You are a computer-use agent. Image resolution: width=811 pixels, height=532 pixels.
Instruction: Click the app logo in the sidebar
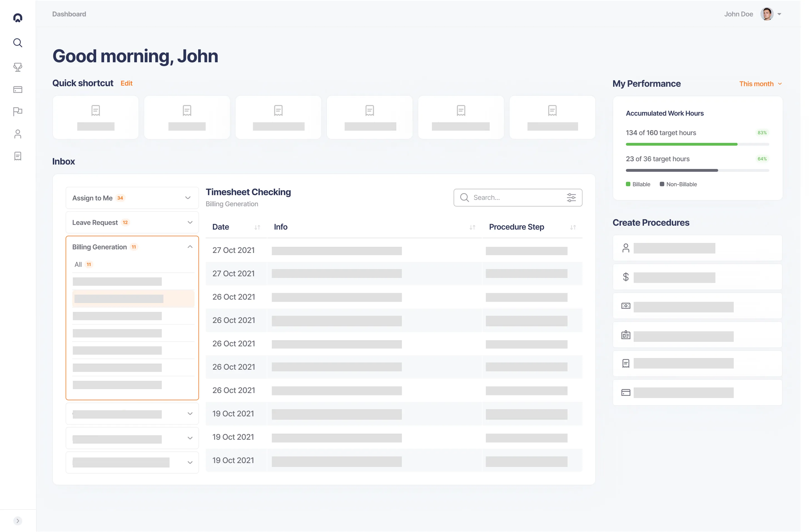coord(18,18)
